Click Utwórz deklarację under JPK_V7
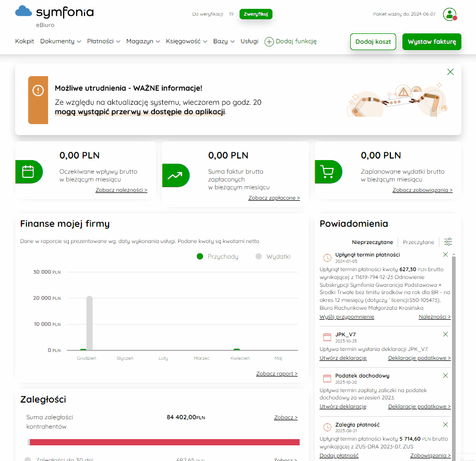Viewport: 476px width, 461px height. [343, 358]
